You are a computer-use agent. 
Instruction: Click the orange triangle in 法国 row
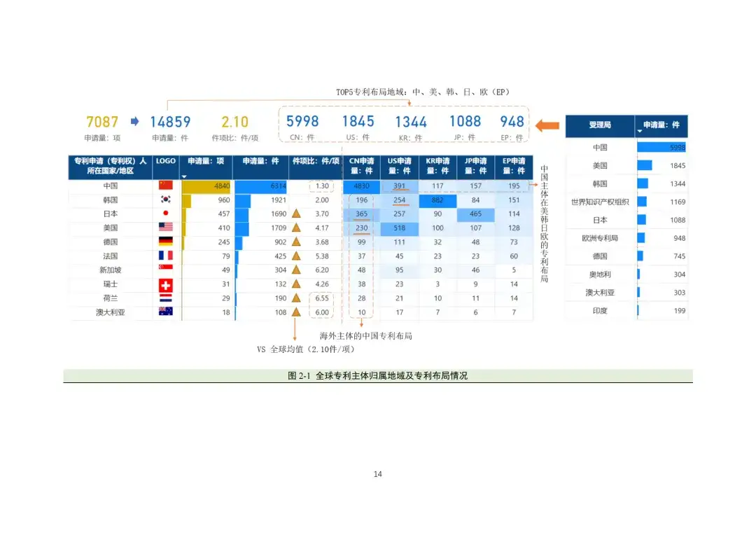click(x=296, y=256)
